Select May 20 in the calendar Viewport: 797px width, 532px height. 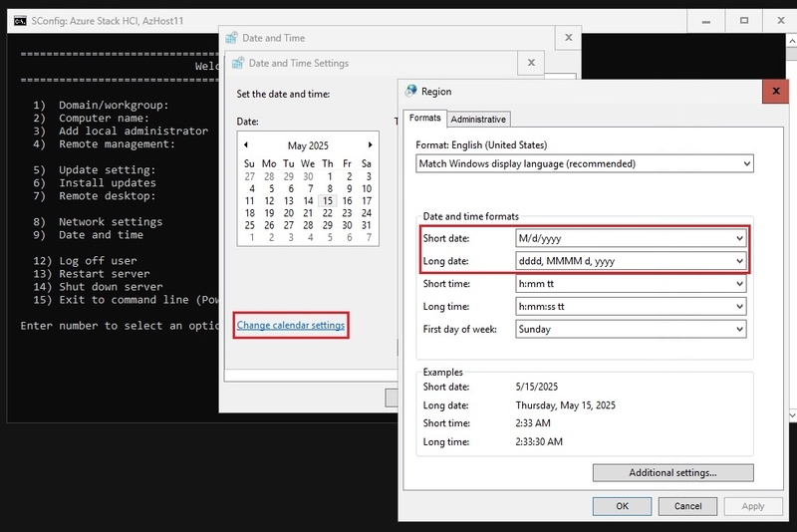(x=289, y=213)
